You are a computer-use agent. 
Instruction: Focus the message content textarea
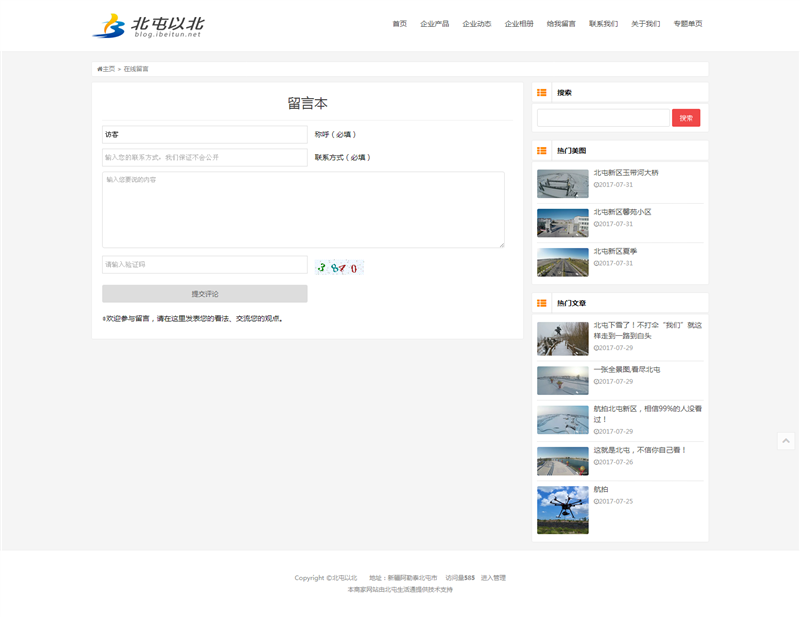click(x=303, y=209)
